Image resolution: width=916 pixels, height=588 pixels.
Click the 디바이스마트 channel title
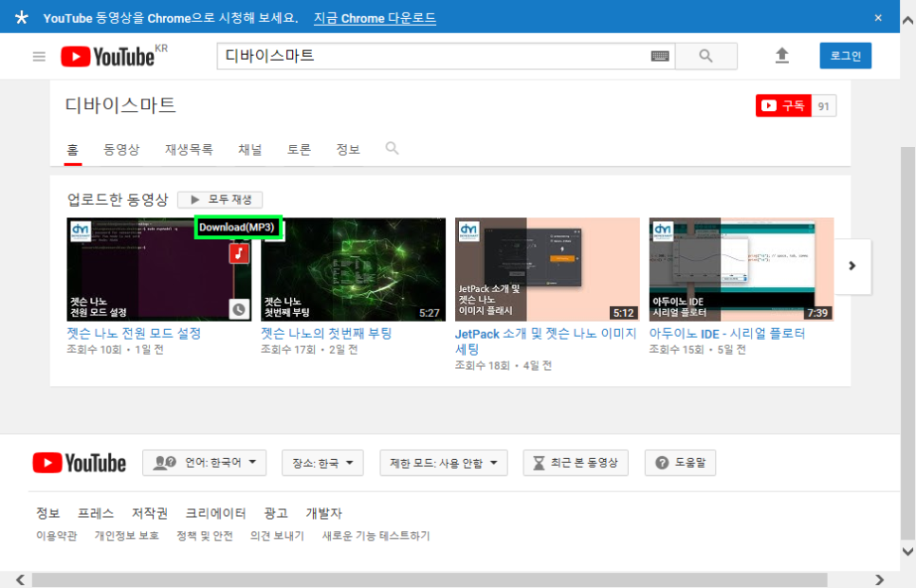[120, 105]
